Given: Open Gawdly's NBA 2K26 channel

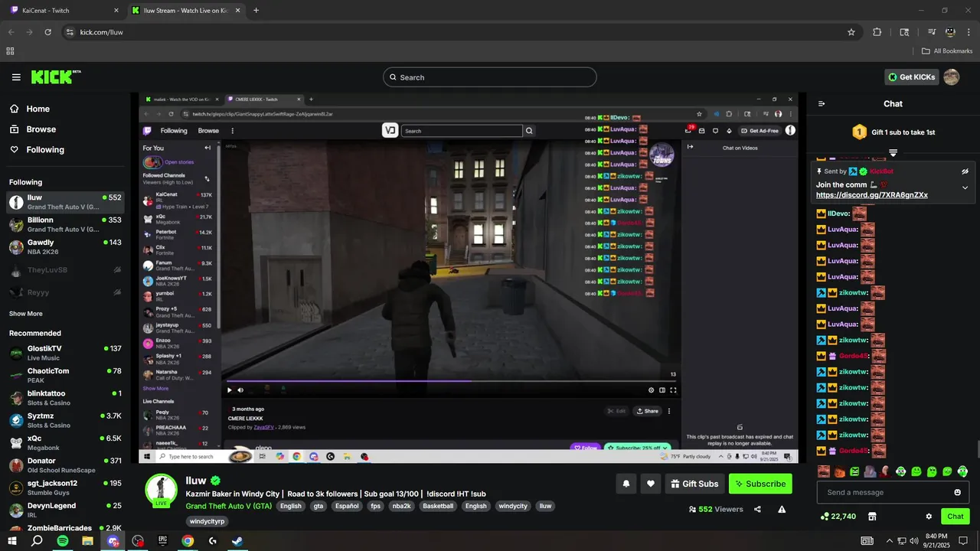Looking at the screenshot, I should [65, 246].
